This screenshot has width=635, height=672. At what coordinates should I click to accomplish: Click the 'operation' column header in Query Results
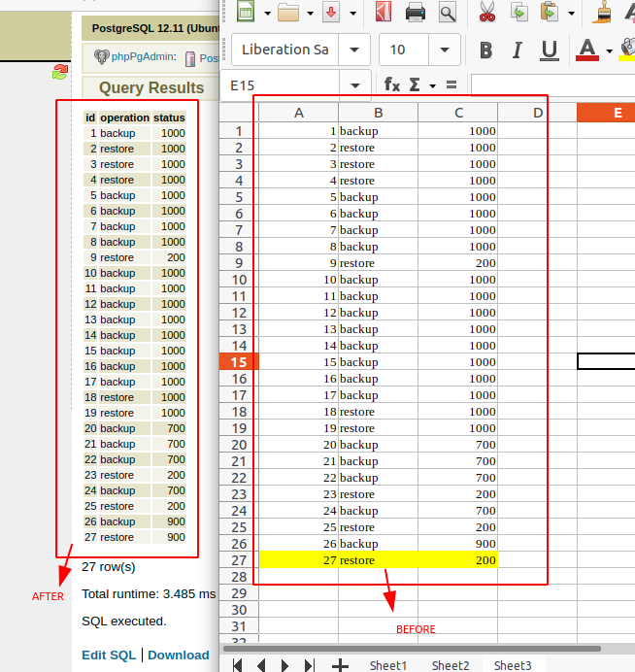(x=124, y=118)
